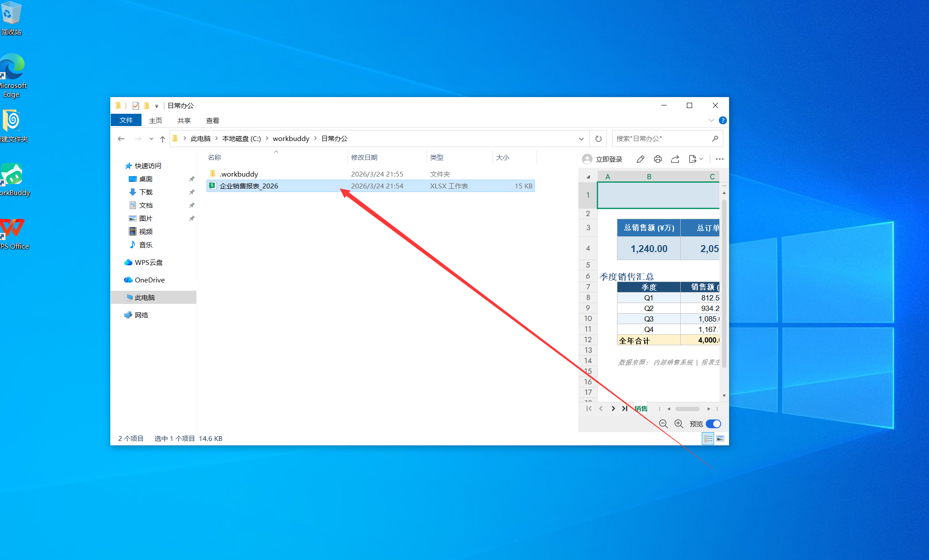
Task: Click the edit pencil icon in the preview toolbar
Action: (x=640, y=159)
